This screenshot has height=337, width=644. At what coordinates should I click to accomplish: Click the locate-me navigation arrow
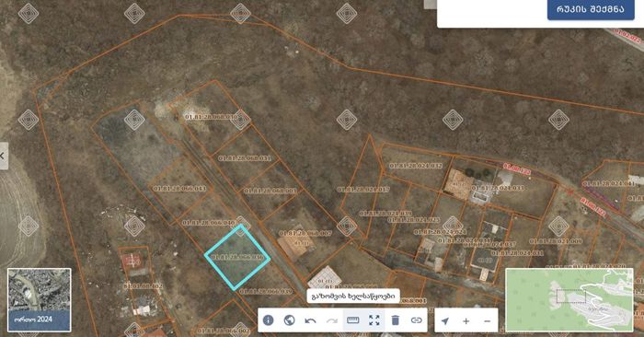445,320
